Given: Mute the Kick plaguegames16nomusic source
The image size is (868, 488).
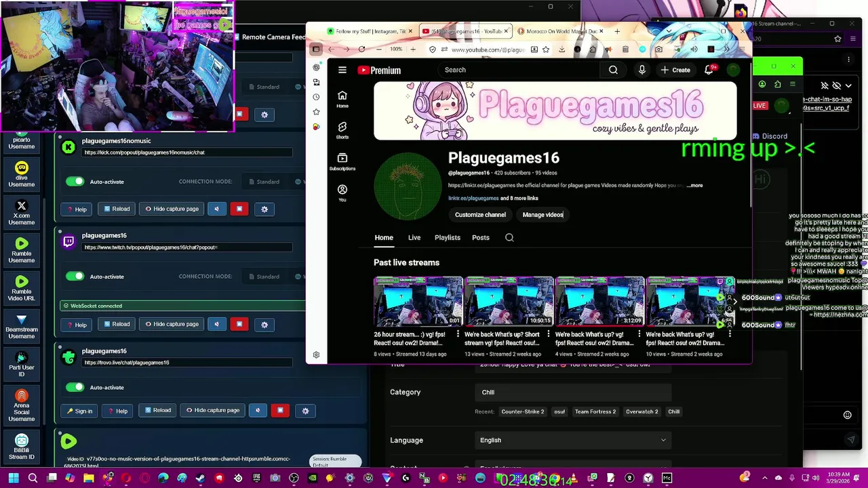Looking at the screenshot, I should [216, 209].
